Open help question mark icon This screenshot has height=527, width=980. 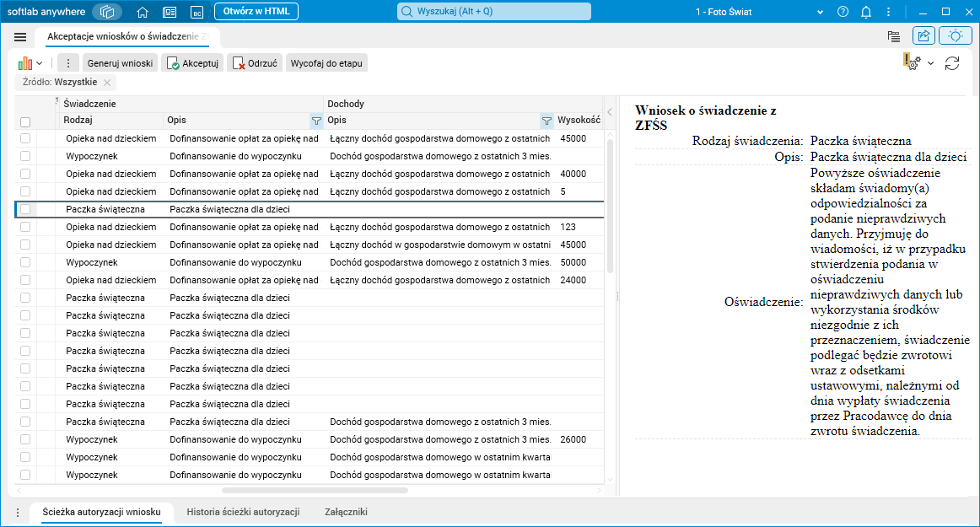(x=843, y=12)
